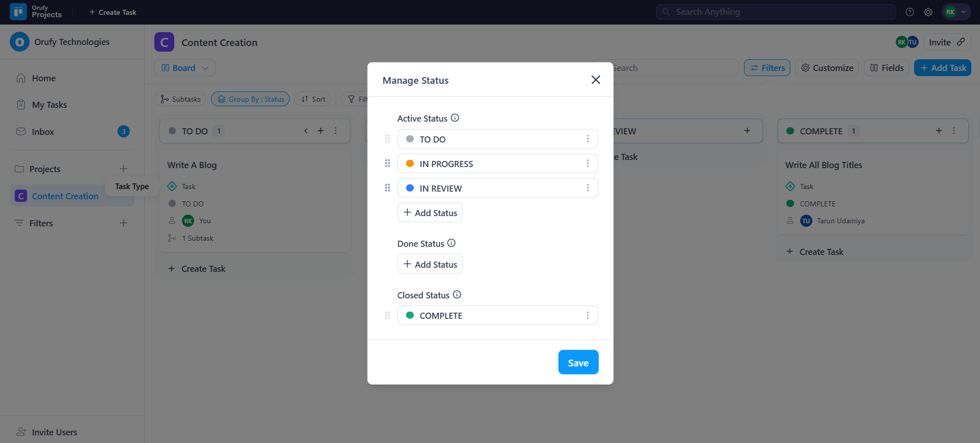Toggle the Filters button
Image resolution: width=980 pixels, height=443 pixels.
pyautogui.click(x=767, y=68)
